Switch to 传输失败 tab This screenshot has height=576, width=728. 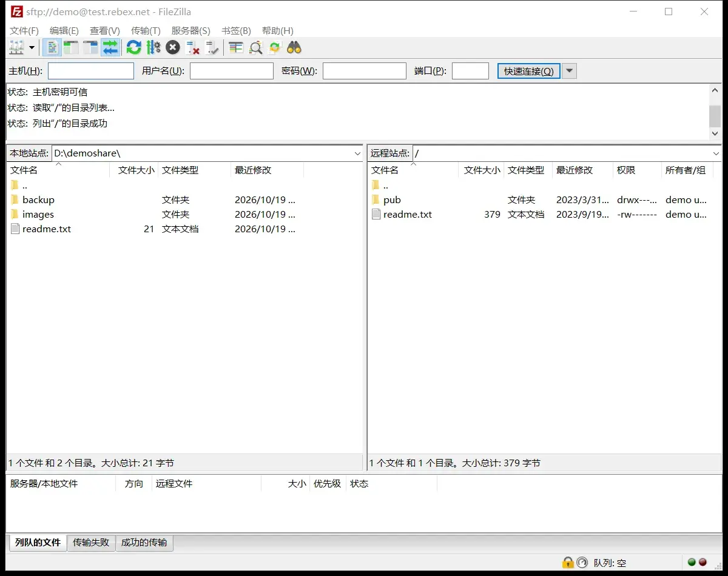tap(91, 543)
